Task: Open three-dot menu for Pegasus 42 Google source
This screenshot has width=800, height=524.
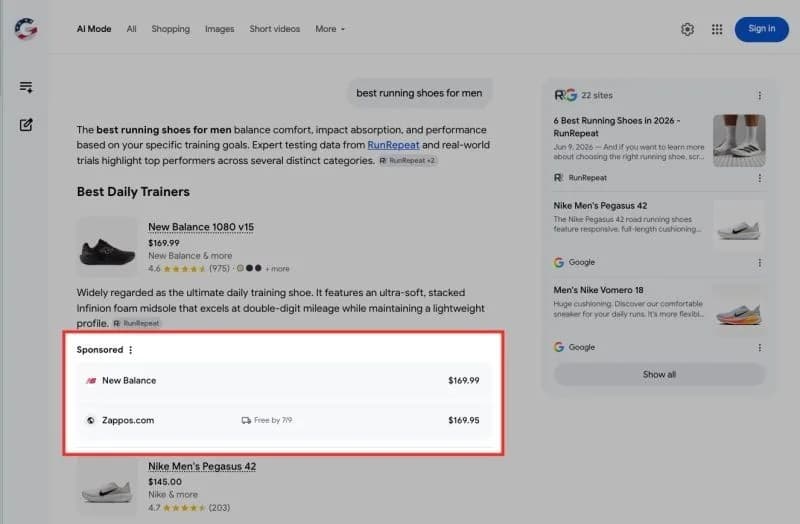Action: pos(760,263)
